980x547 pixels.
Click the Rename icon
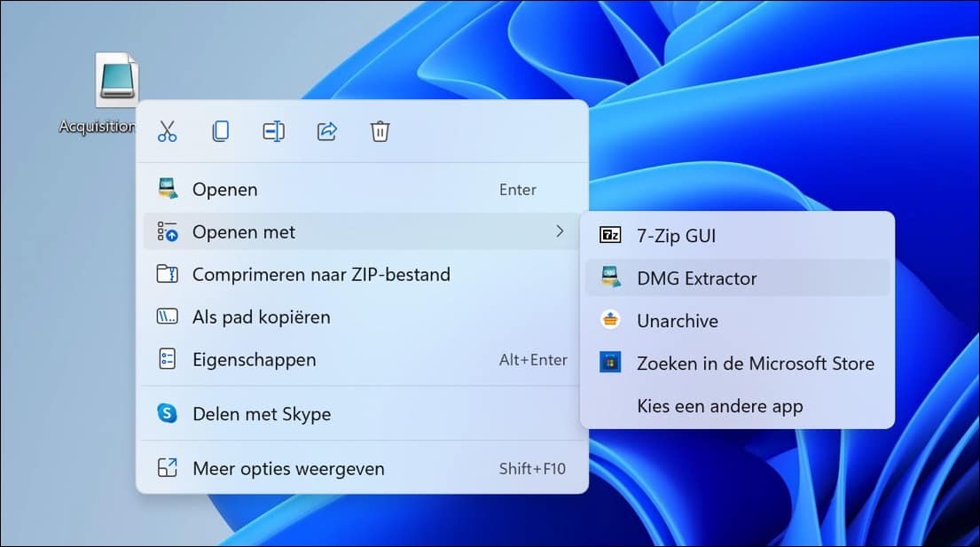(273, 131)
